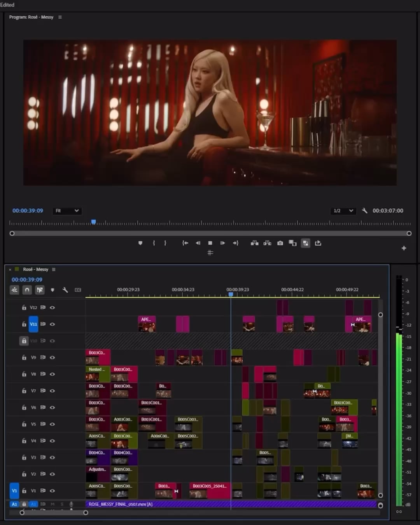Select the Rosé - Messy sequence tab
Screen dimensions: 420x525
pyautogui.click(x=35, y=269)
